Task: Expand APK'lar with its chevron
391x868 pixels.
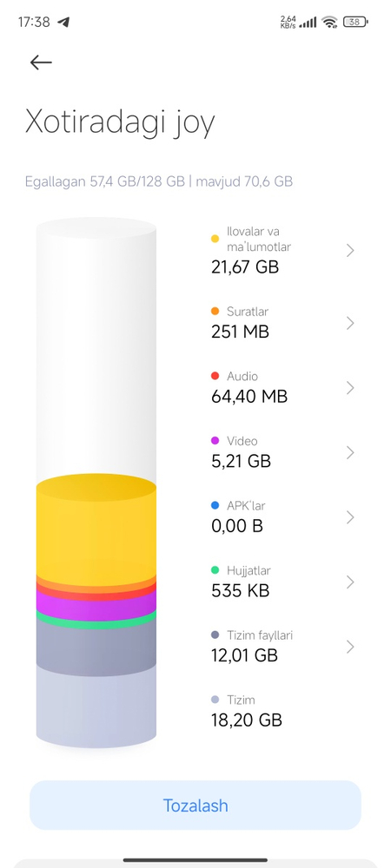Action: click(350, 517)
